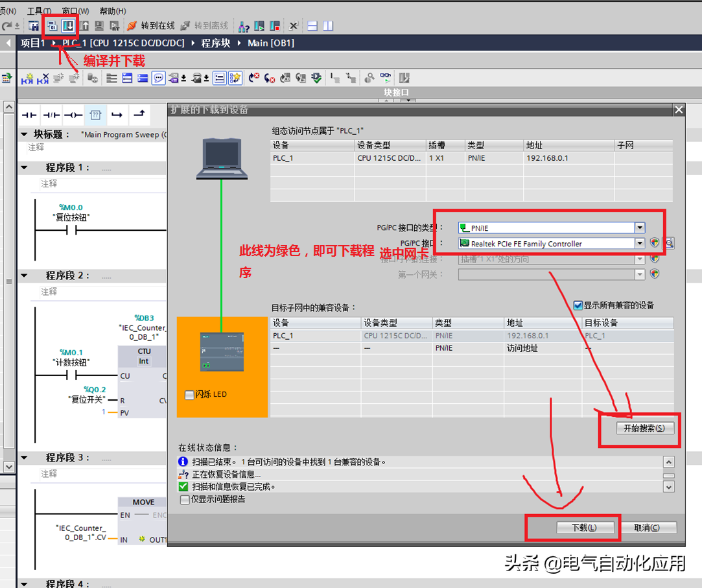Toggle the network comments speech-bubble icon
This screenshot has width=702, height=588.
click(x=159, y=78)
